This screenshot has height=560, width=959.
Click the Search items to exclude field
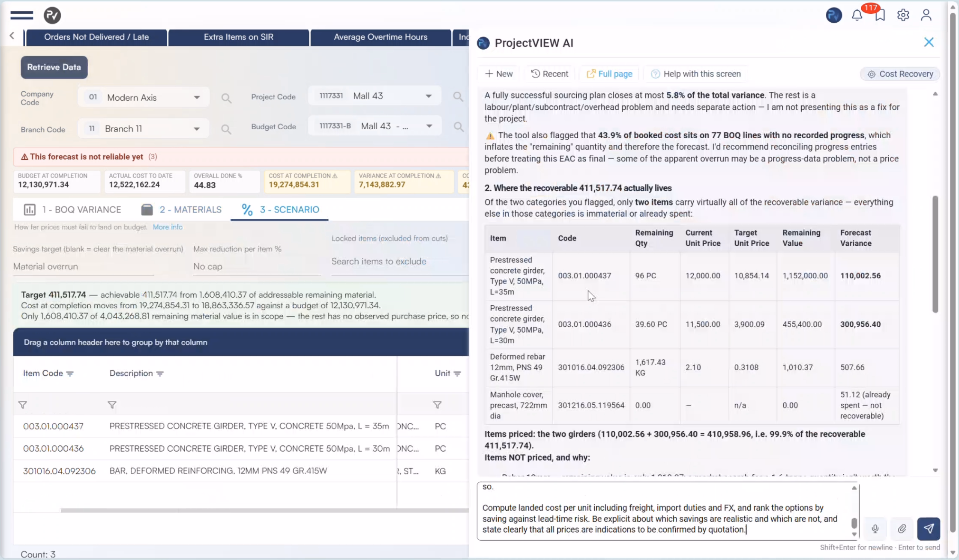pyautogui.click(x=400, y=261)
